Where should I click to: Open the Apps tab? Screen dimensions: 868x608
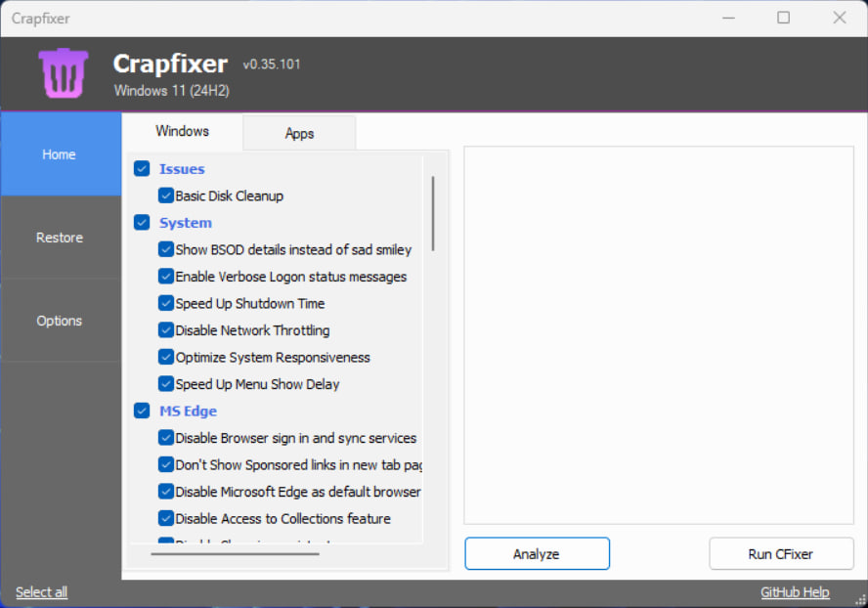(299, 134)
